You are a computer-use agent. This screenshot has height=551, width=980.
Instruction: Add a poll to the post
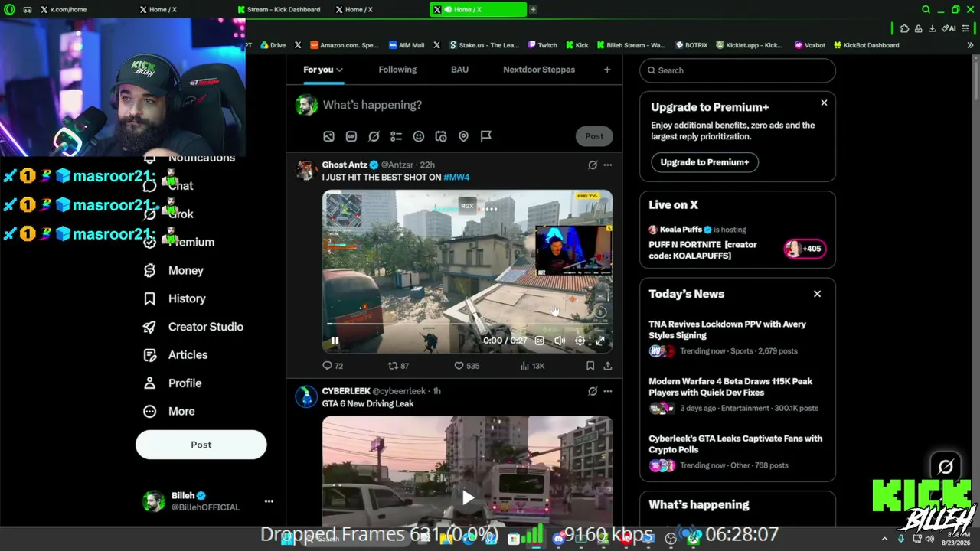[396, 136]
